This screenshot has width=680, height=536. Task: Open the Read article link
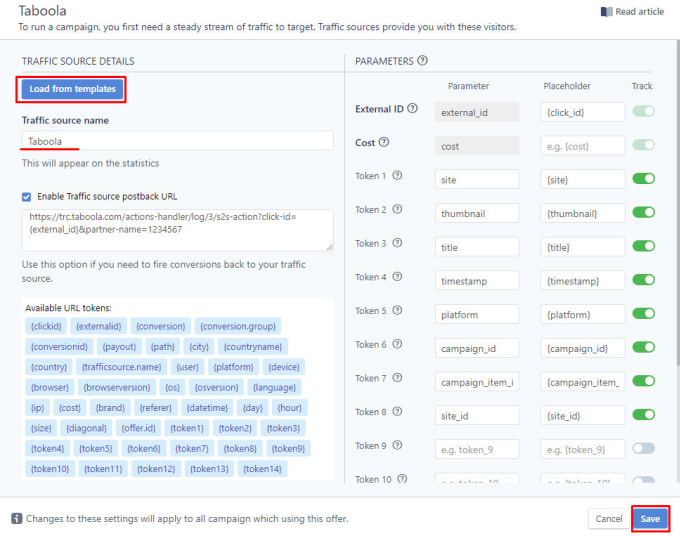point(632,12)
